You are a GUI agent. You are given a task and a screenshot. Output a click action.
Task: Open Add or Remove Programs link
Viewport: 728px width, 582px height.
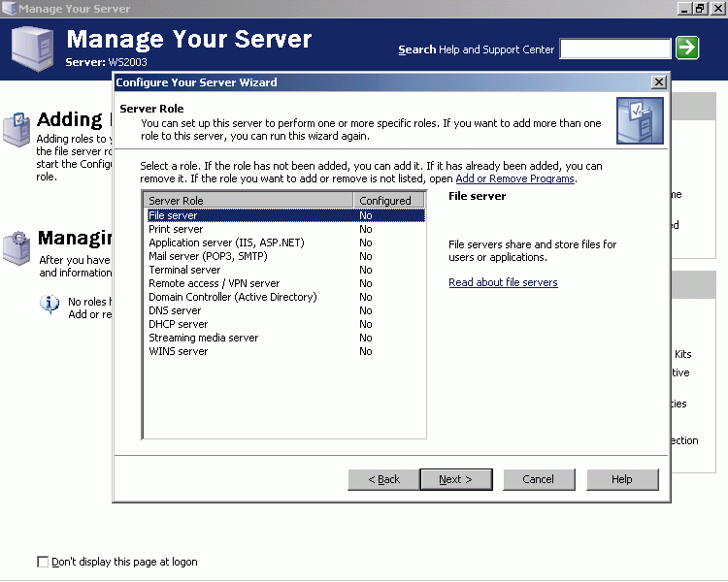click(x=514, y=178)
